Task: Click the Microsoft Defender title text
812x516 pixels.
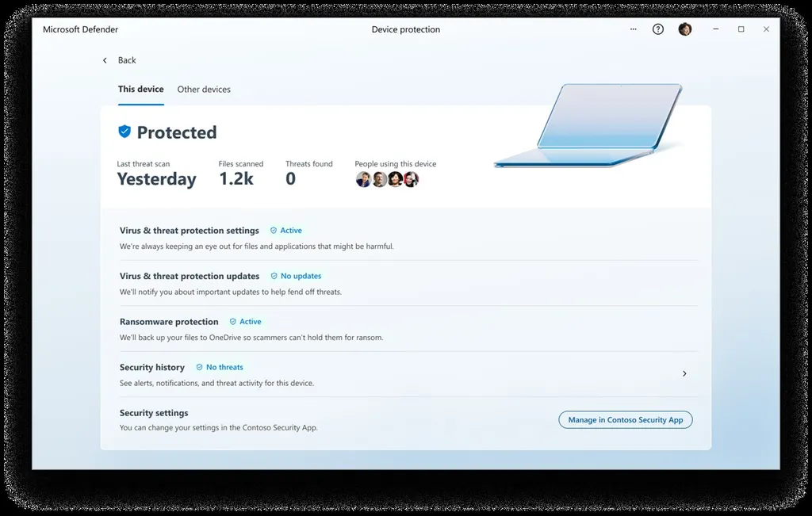Action: 80,29
